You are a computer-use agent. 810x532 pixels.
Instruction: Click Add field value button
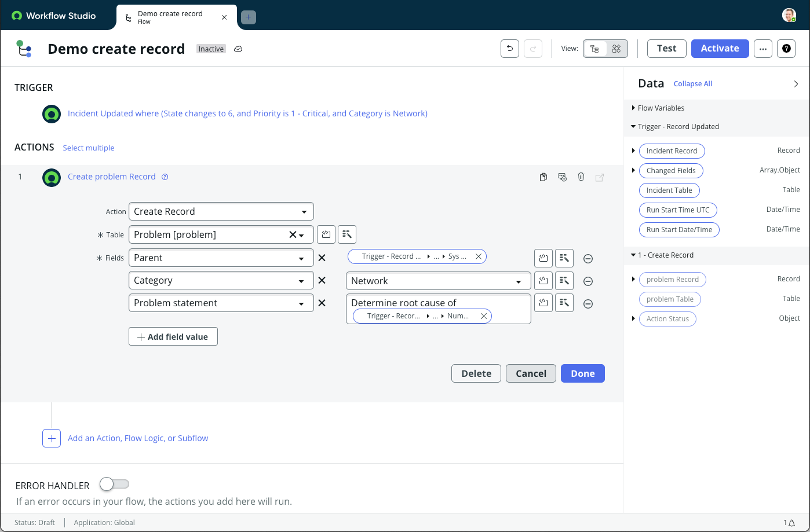click(x=173, y=337)
